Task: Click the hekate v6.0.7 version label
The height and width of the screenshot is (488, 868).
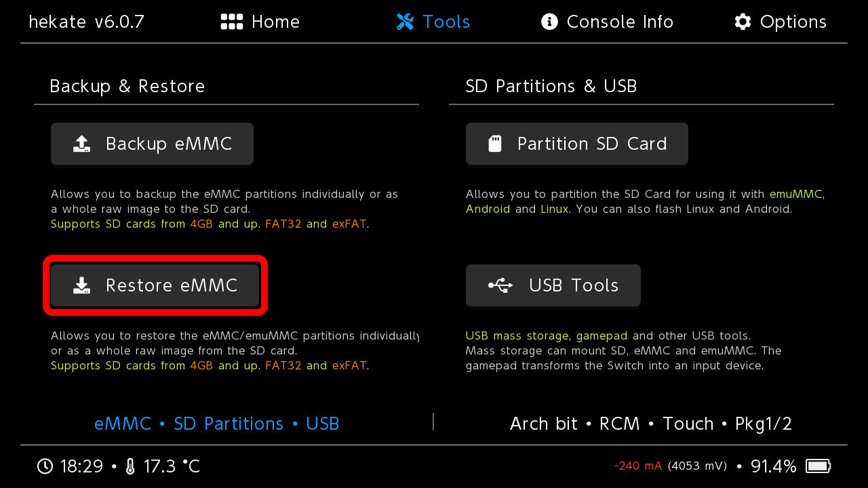Action: pos(86,22)
